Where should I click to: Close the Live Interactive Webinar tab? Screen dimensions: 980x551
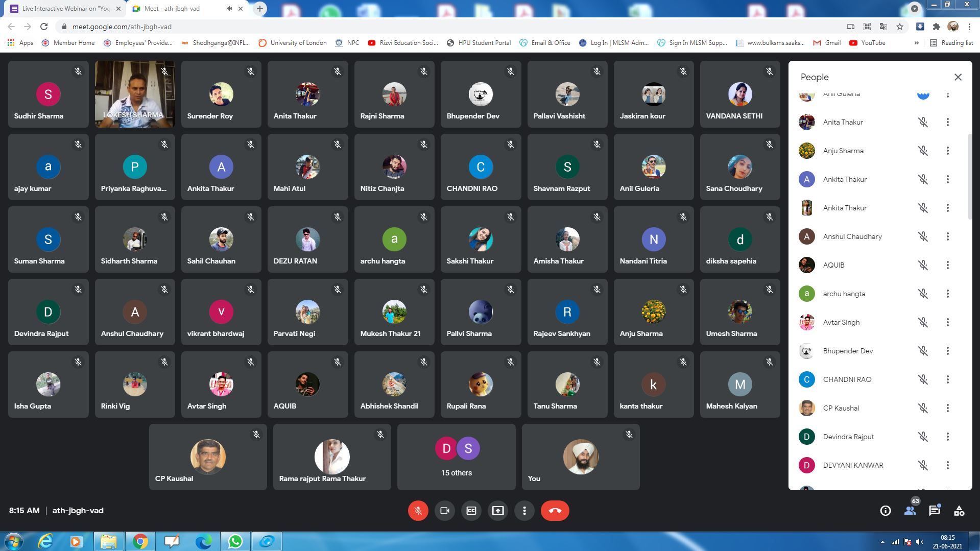(118, 9)
